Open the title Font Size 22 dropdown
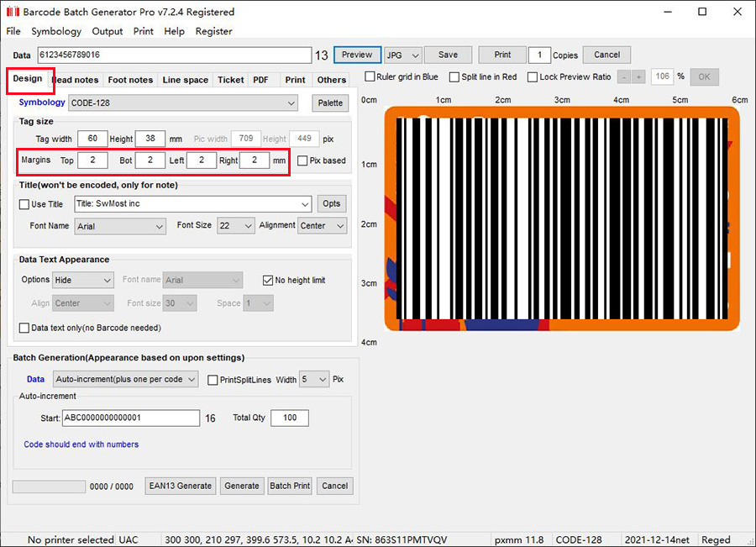 (x=235, y=226)
